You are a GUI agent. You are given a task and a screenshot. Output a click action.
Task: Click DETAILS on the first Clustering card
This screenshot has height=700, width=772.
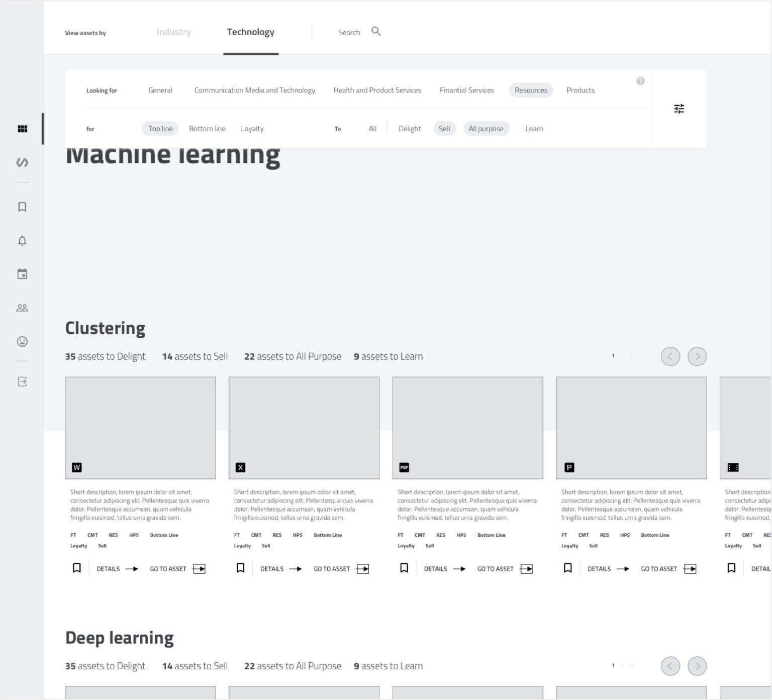(x=108, y=568)
